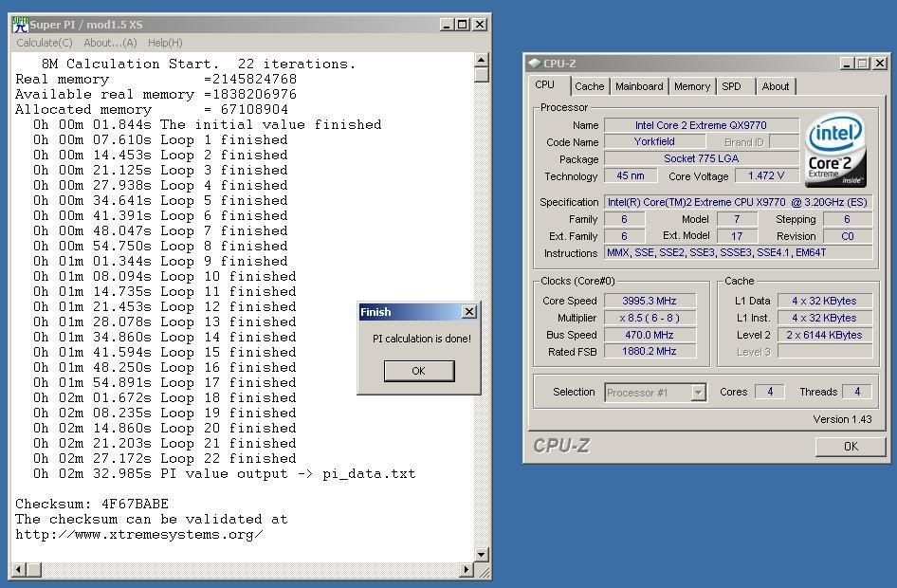
Task: Close the Finish dialog with X
Action: (x=469, y=312)
